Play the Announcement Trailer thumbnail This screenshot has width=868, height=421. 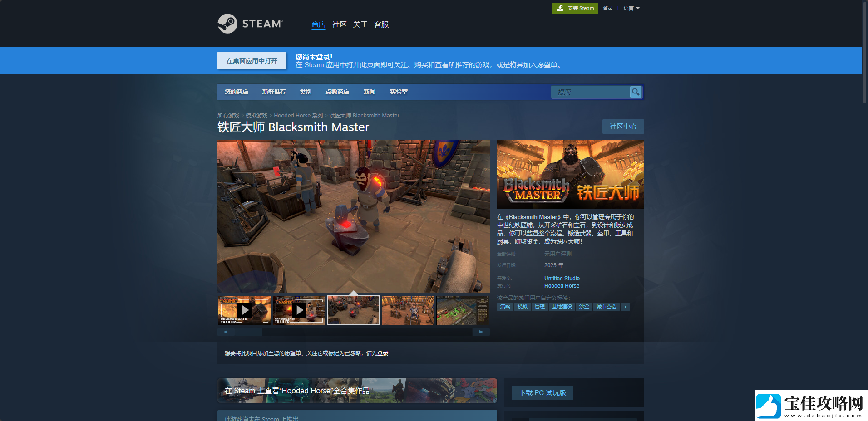click(299, 310)
